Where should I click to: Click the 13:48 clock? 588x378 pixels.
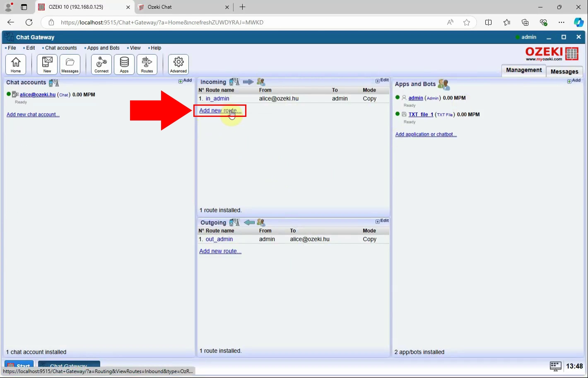[x=574, y=366]
